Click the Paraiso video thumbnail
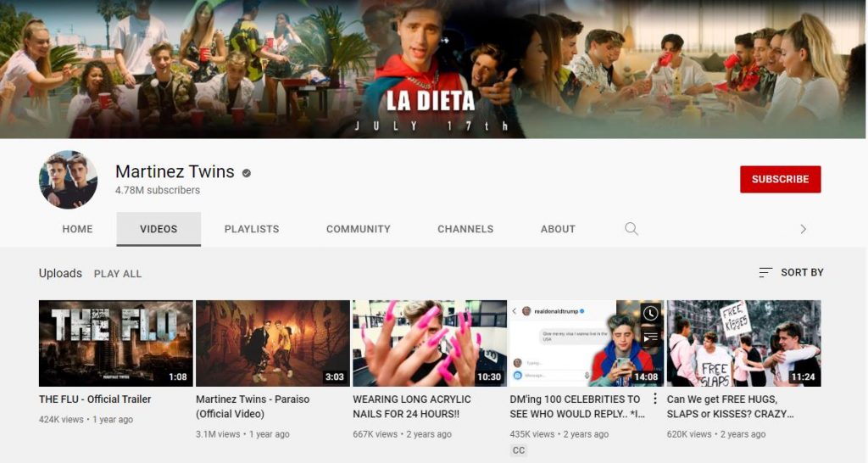Screen dimensions: 868x463 tap(273, 343)
